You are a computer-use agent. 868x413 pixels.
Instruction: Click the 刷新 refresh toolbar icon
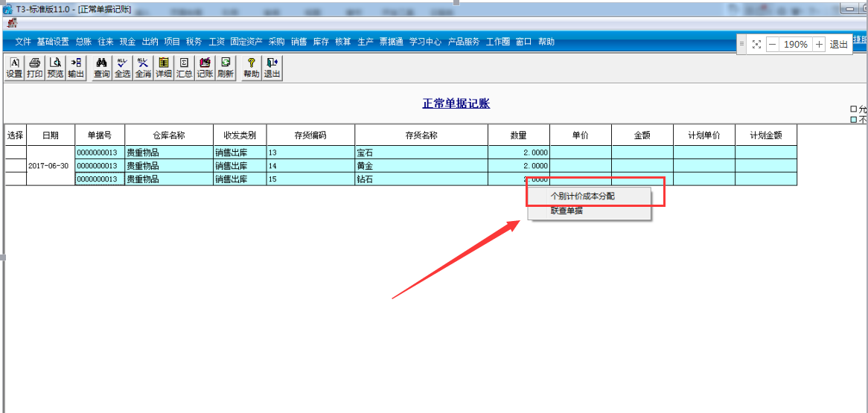pos(226,68)
